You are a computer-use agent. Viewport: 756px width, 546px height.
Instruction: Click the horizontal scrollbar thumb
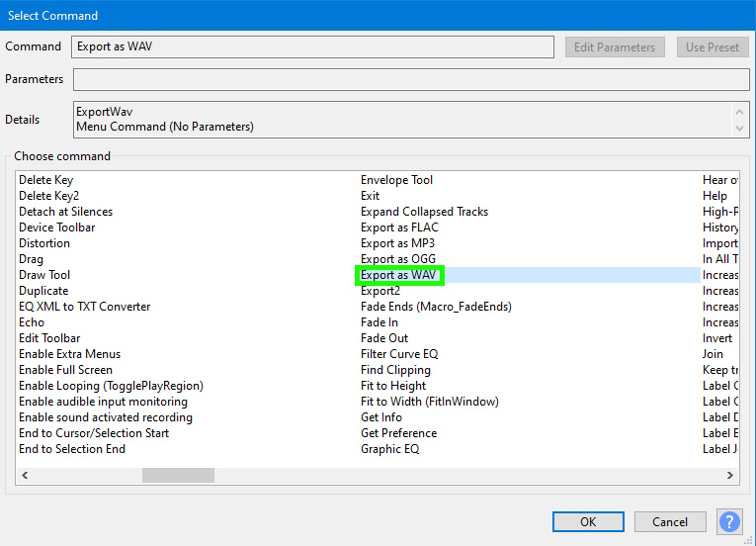point(178,476)
